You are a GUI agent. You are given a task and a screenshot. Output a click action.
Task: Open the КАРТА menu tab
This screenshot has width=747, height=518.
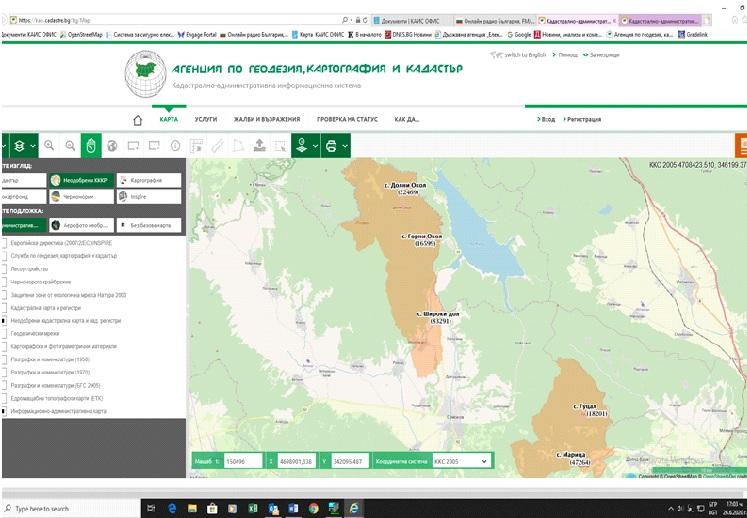pos(169,119)
